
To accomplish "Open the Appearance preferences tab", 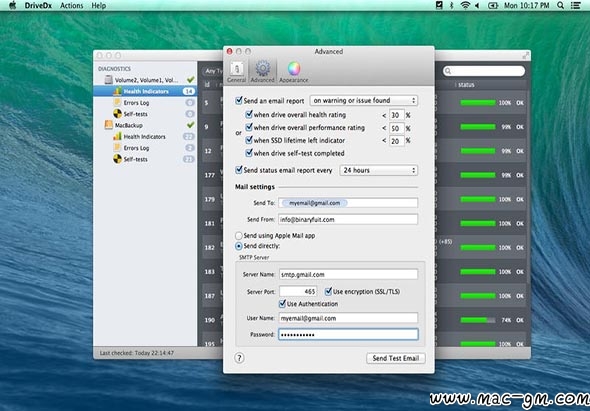I will coord(293,72).
